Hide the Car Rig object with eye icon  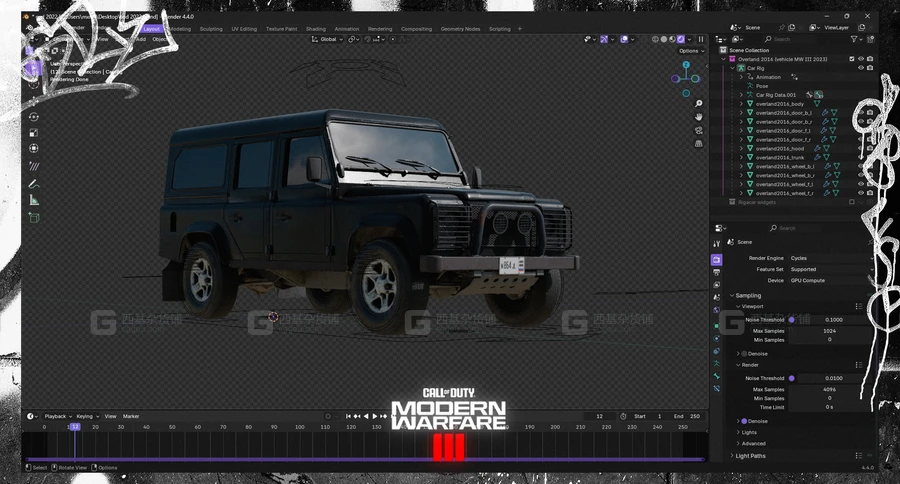[860, 68]
